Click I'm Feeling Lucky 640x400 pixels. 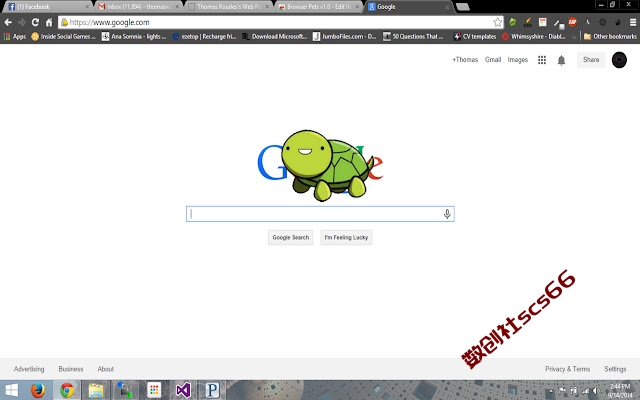[346, 238]
